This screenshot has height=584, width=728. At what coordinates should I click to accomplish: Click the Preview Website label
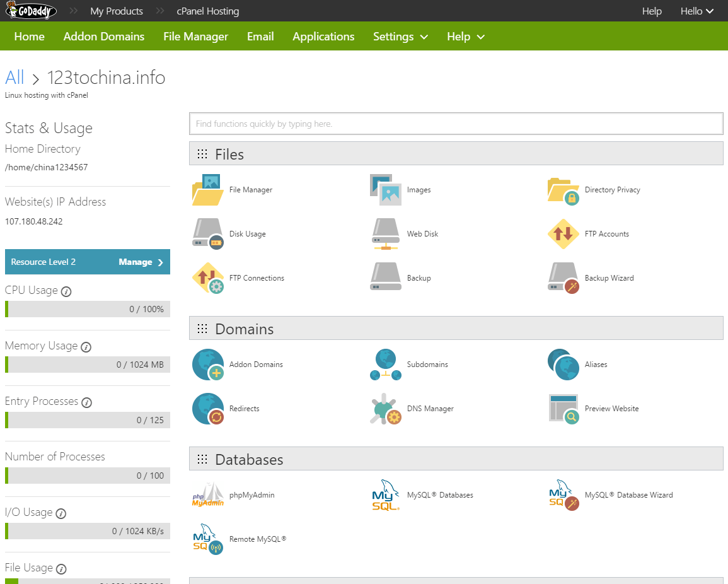[x=611, y=409]
